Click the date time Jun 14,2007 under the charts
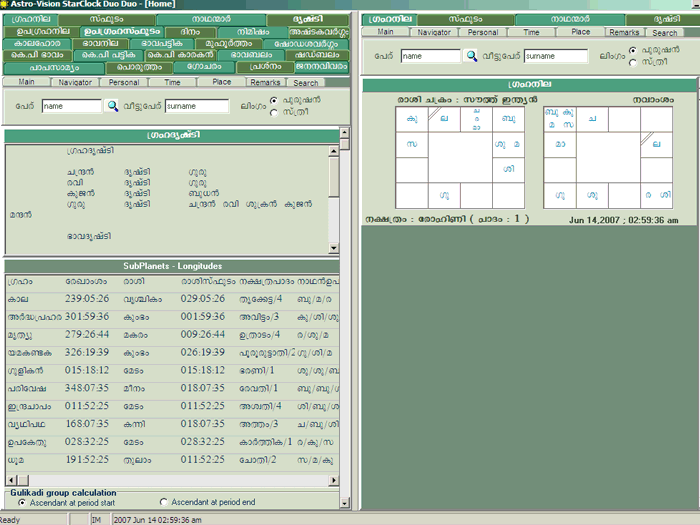The image size is (700, 525). click(624, 220)
